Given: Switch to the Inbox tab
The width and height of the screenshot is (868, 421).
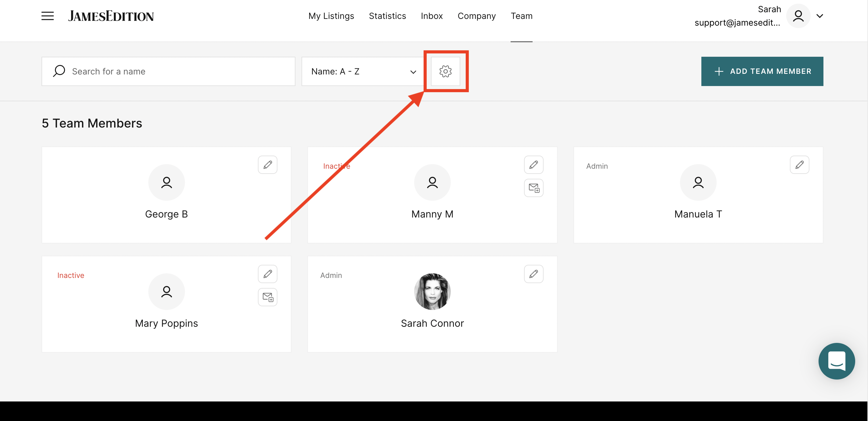Looking at the screenshot, I should coord(432,16).
